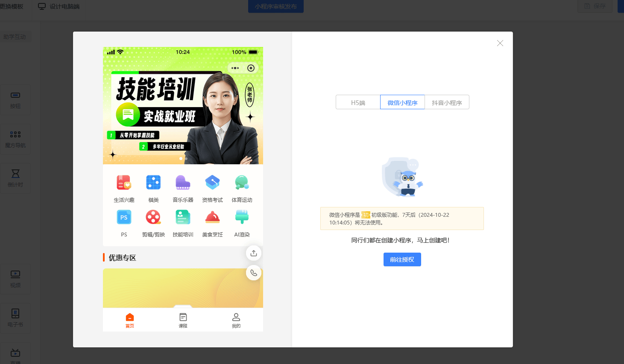Click the 同行们都在创建小程序 text

point(400,240)
